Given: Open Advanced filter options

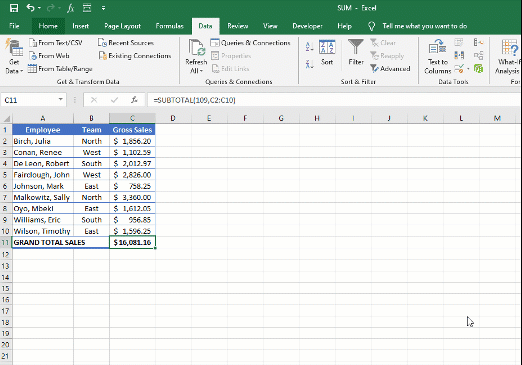Looking at the screenshot, I should click(390, 69).
